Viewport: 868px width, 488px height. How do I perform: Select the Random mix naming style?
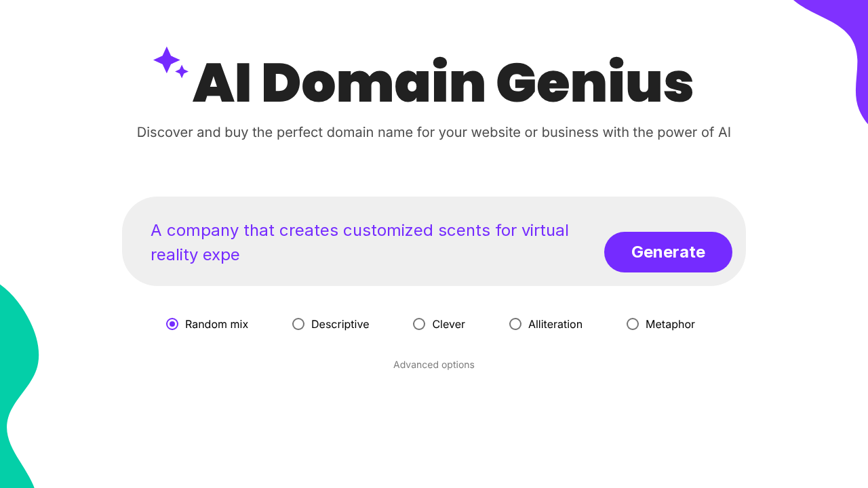[x=172, y=324]
